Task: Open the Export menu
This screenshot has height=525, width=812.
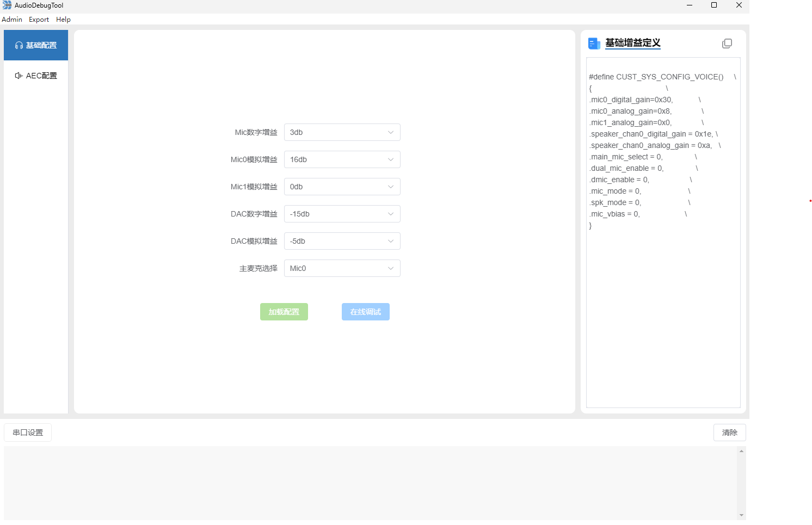Action: (x=39, y=20)
